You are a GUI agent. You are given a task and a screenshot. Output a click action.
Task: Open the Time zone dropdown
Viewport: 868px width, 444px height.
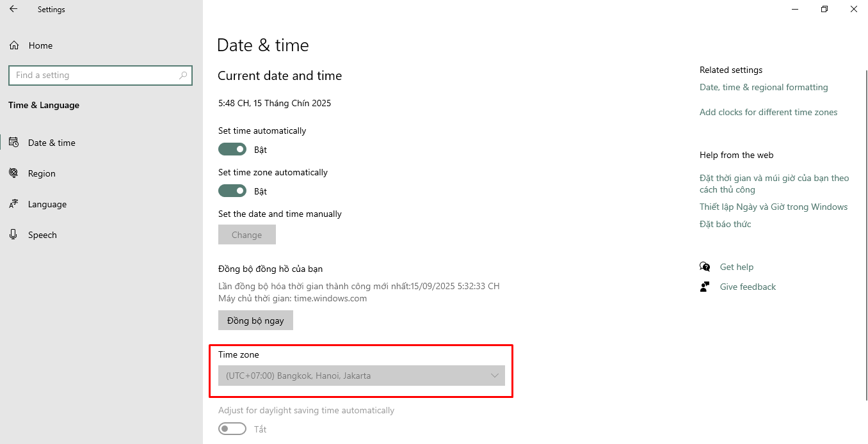(x=362, y=376)
